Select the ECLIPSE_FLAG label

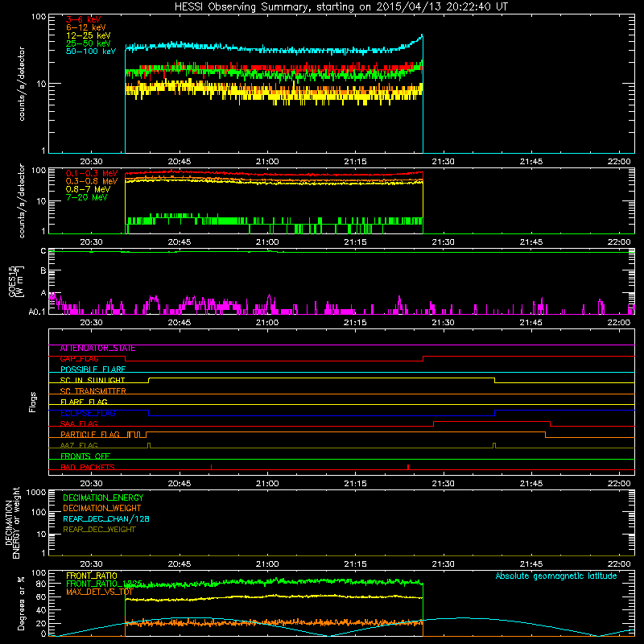(88, 413)
